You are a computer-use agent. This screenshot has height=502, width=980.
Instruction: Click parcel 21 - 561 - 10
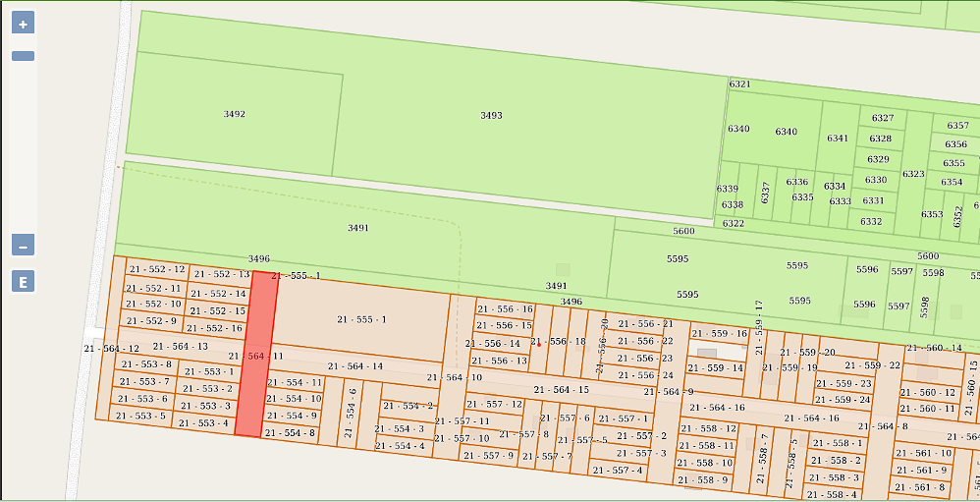click(x=923, y=453)
